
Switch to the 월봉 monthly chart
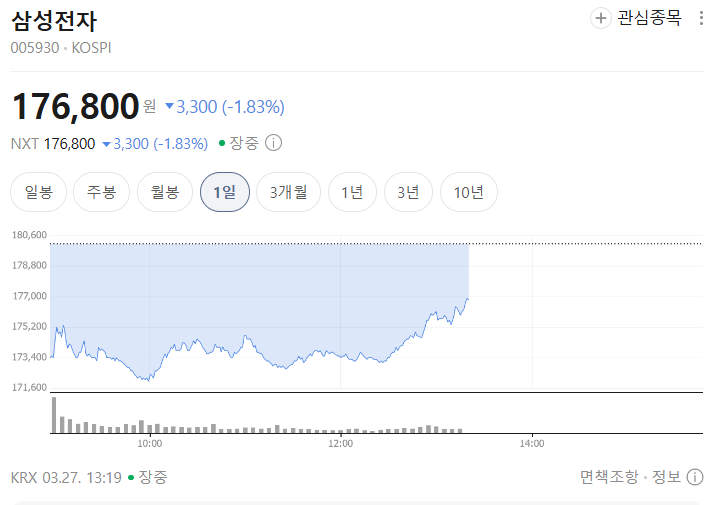coord(163,192)
